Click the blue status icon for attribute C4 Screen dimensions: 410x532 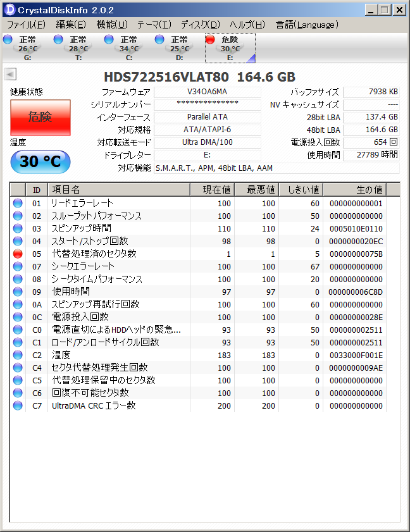18,368
